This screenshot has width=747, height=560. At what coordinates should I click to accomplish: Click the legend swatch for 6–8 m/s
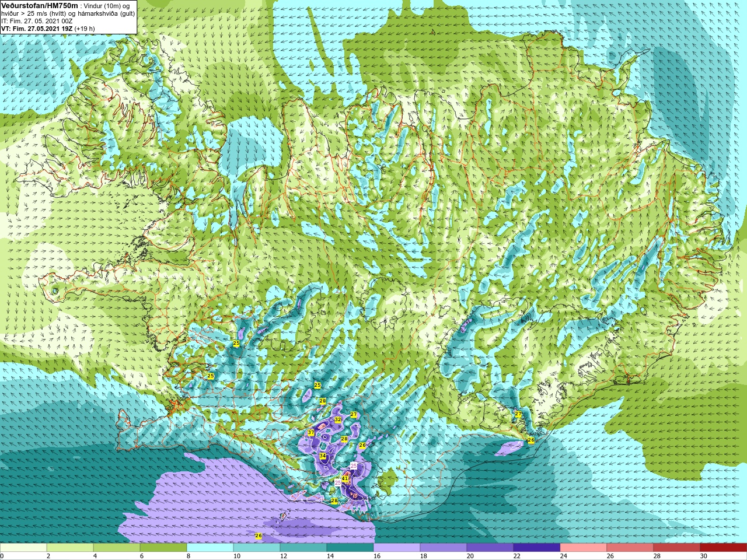tap(163, 547)
